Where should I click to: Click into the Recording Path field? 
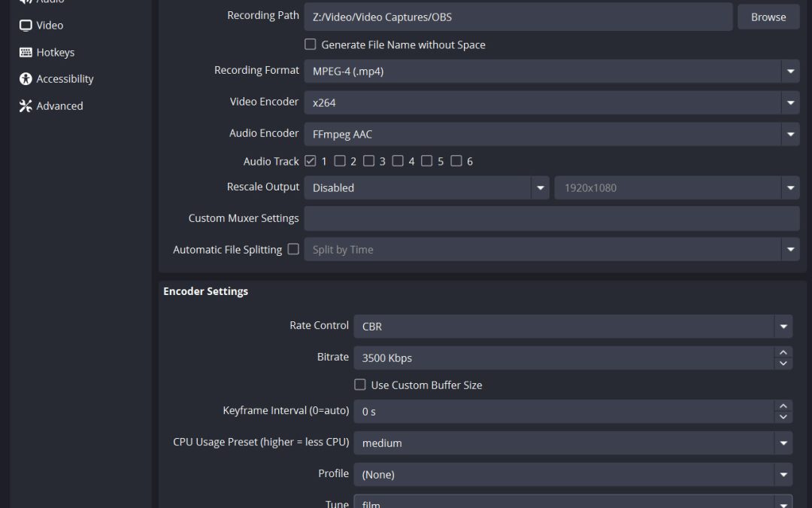[517, 17]
